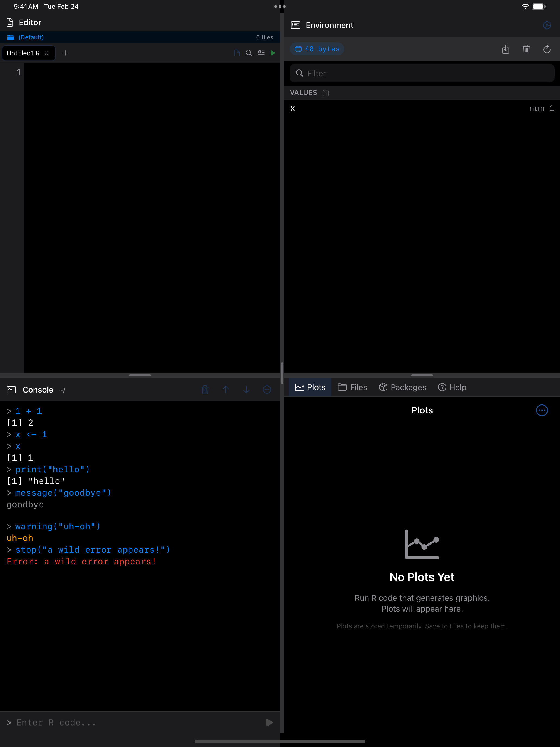
Task: Show the memory usage badge details
Action: pyautogui.click(x=317, y=49)
